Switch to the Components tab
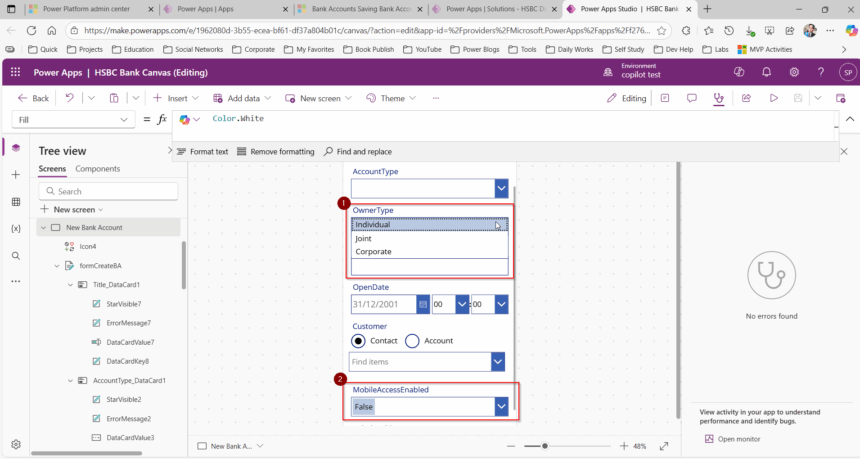This screenshot has height=459, width=860. click(98, 169)
